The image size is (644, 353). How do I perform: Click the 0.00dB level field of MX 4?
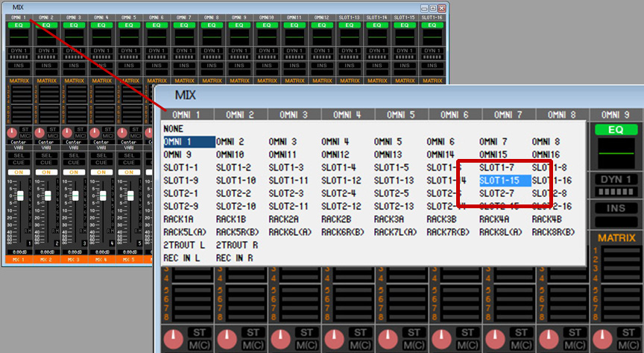101,252
